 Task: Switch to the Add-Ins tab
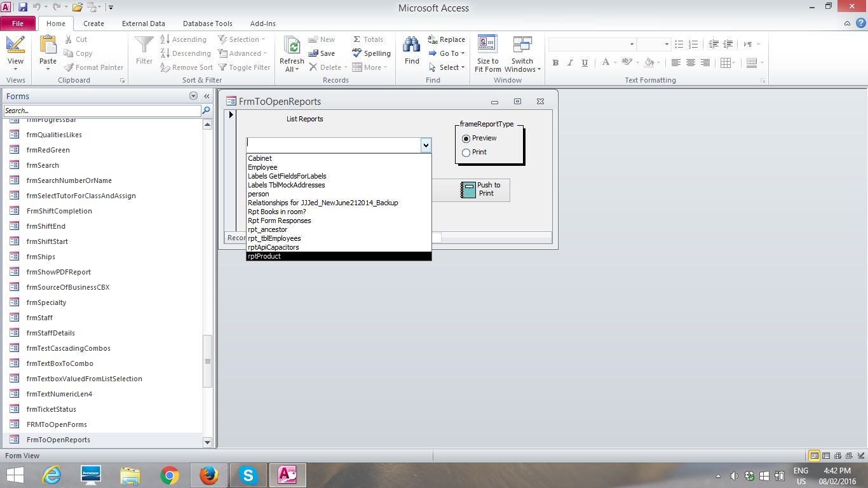263,24
